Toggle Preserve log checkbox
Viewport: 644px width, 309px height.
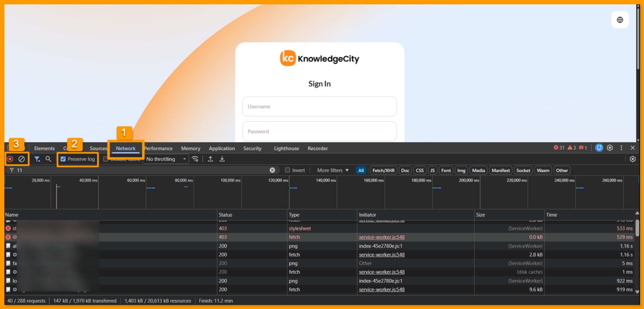point(63,159)
